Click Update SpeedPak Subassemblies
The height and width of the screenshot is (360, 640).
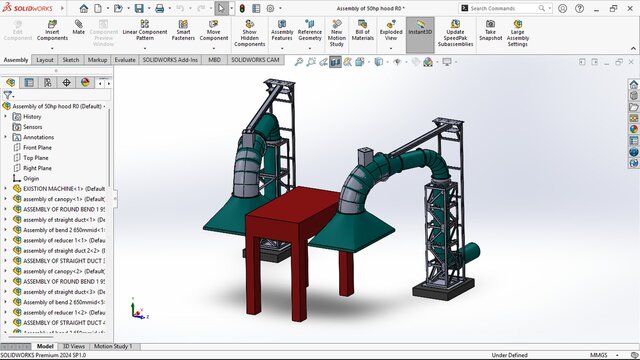pos(455,33)
